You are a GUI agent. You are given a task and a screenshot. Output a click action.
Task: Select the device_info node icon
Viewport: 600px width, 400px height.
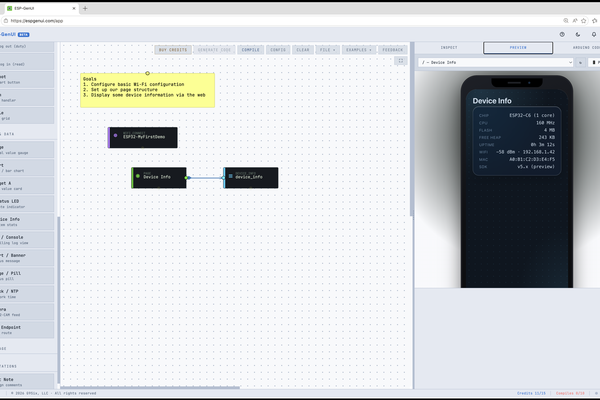click(230, 176)
